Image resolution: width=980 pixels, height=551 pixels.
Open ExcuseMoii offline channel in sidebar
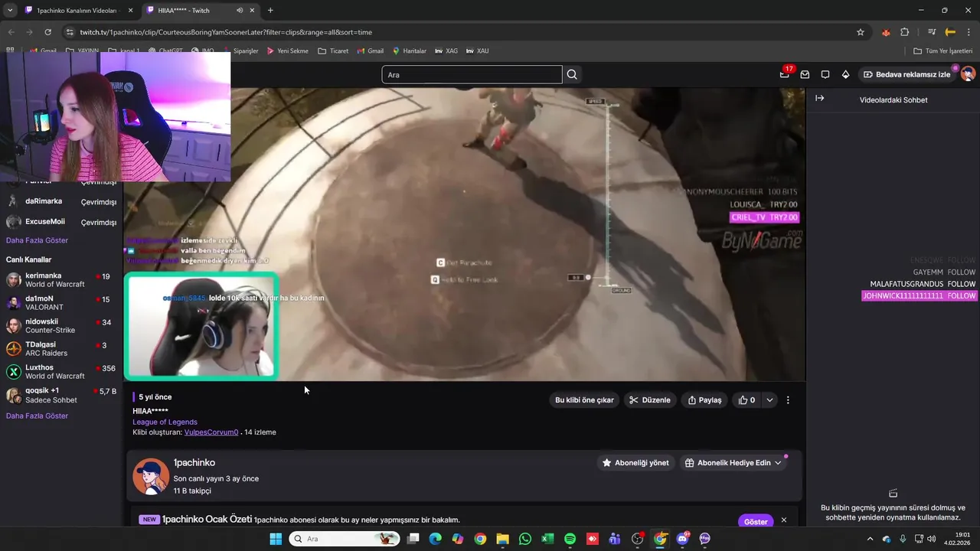click(x=61, y=222)
